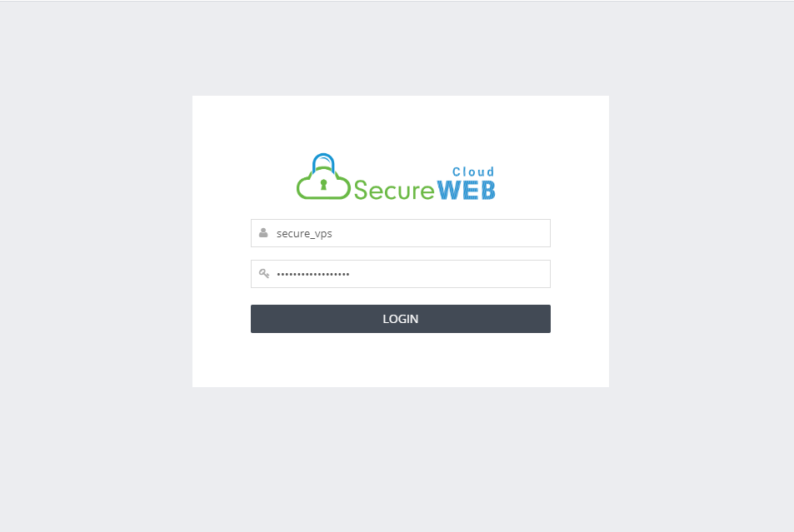794x532 pixels.
Task: Place cursor after the password dots
Action: (351, 274)
